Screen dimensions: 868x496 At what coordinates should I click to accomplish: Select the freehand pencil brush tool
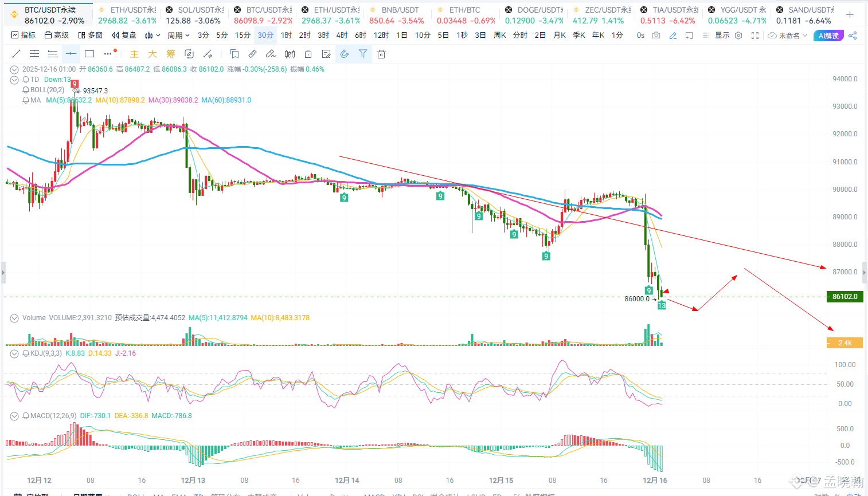pyautogui.click(x=271, y=54)
